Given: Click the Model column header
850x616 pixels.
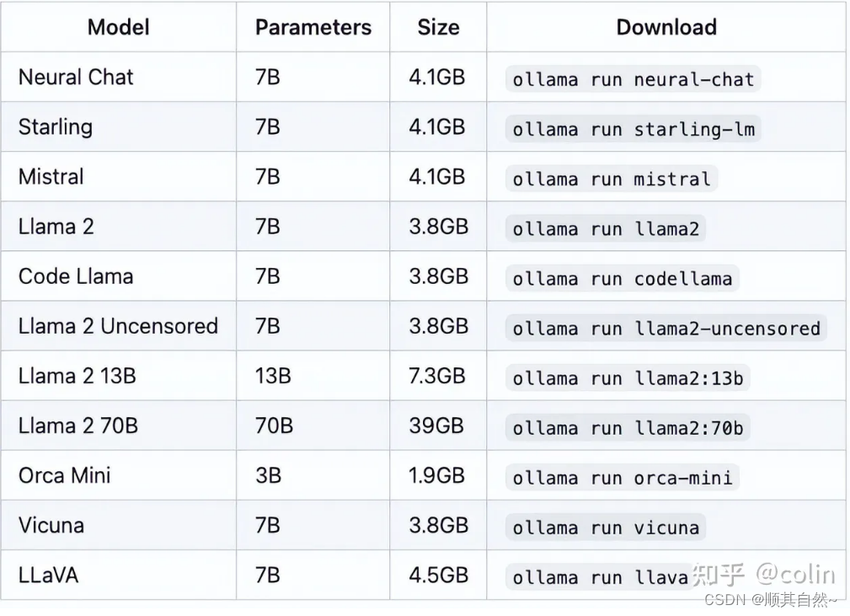Looking at the screenshot, I should click(x=118, y=27).
